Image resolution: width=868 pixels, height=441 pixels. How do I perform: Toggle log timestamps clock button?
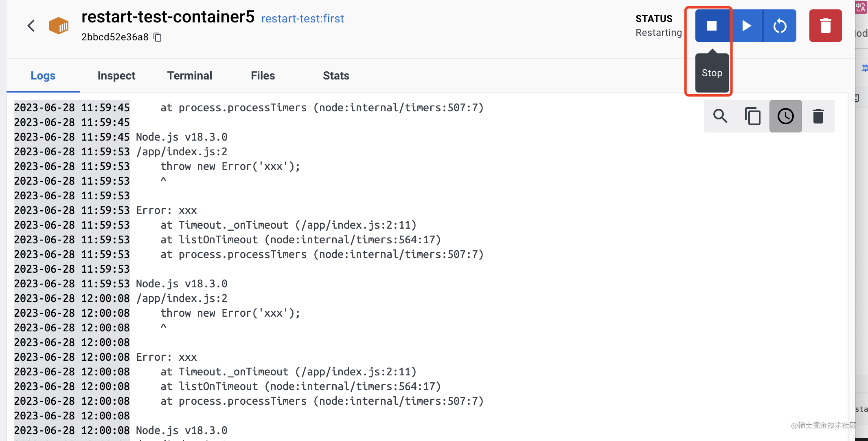coord(785,116)
